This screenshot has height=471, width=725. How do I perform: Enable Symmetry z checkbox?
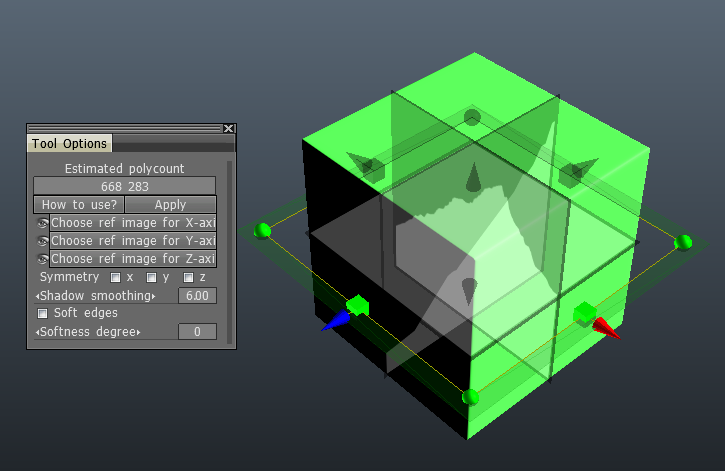[188, 277]
